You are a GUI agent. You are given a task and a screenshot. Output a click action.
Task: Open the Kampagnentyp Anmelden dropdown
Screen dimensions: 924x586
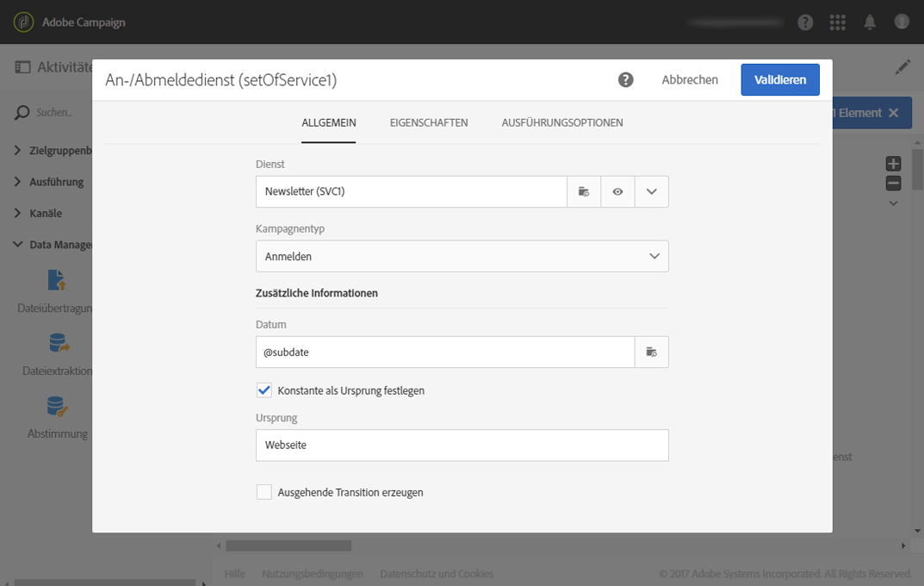462,256
